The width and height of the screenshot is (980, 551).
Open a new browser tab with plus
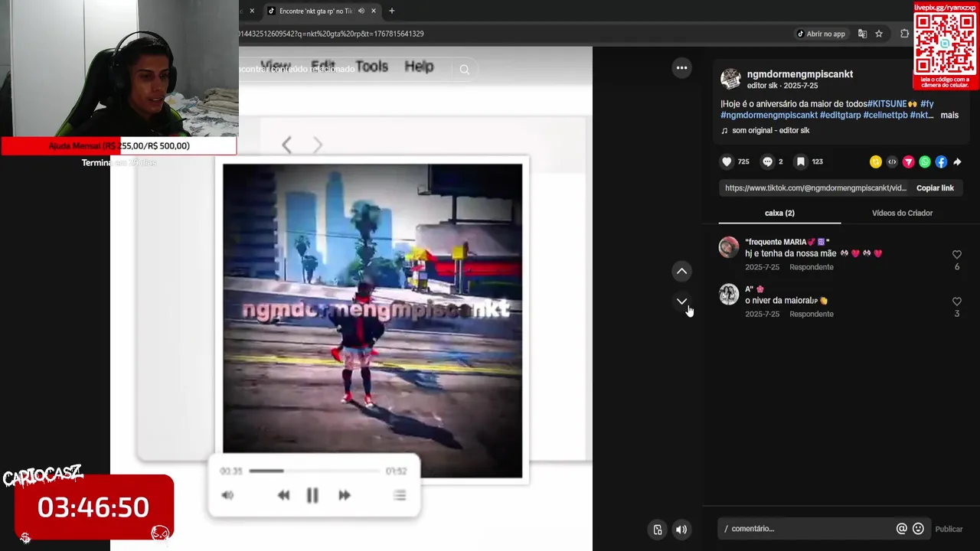391,11
